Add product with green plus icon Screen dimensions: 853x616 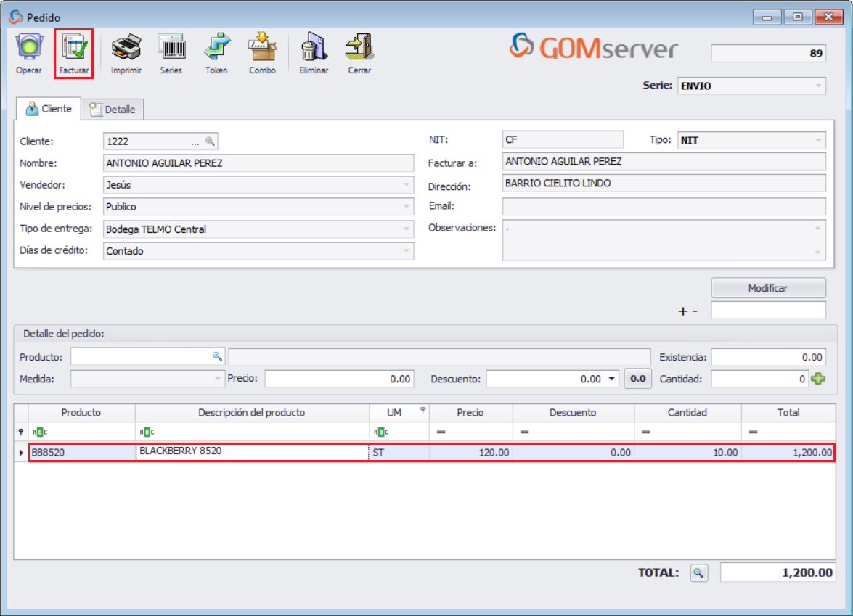818,379
